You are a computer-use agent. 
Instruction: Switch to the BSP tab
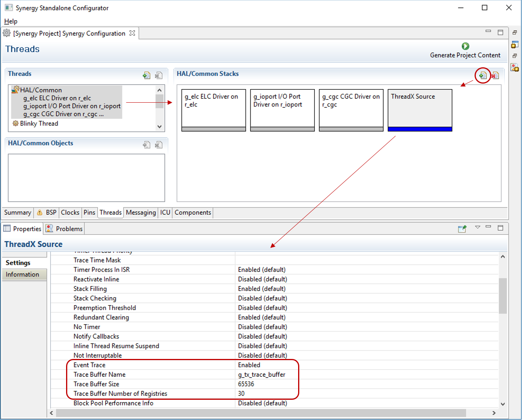[x=46, y=213]
